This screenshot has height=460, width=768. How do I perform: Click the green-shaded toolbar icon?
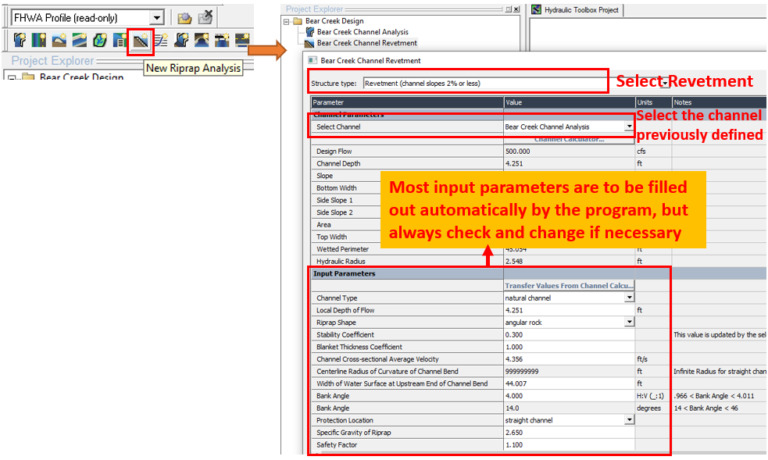(100, 42)
